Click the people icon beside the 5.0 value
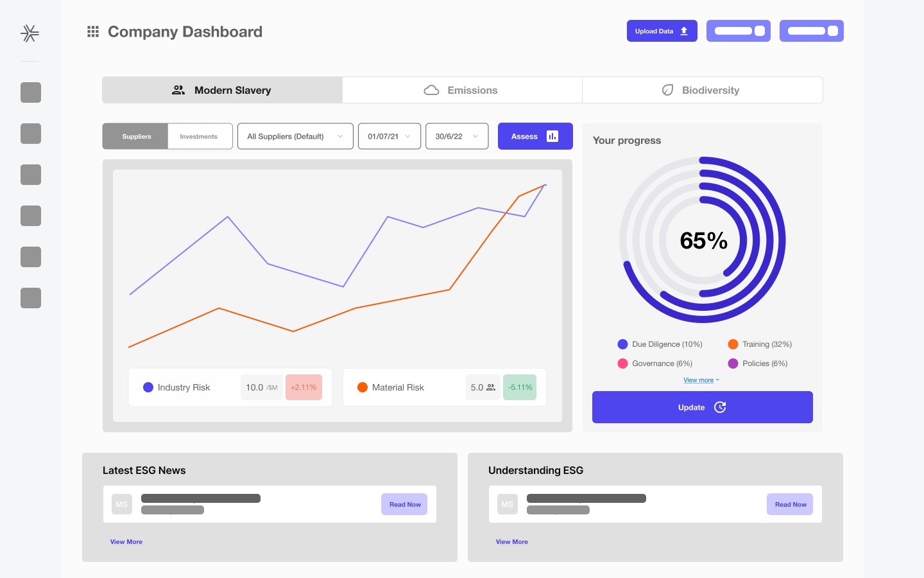Screen dimensions: 924x578 click(491, 387)
